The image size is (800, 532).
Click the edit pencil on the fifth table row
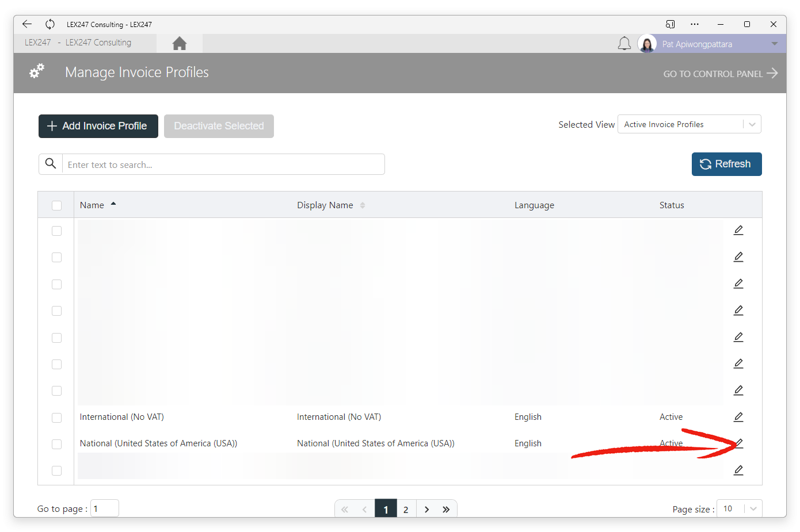coord(738,337)
